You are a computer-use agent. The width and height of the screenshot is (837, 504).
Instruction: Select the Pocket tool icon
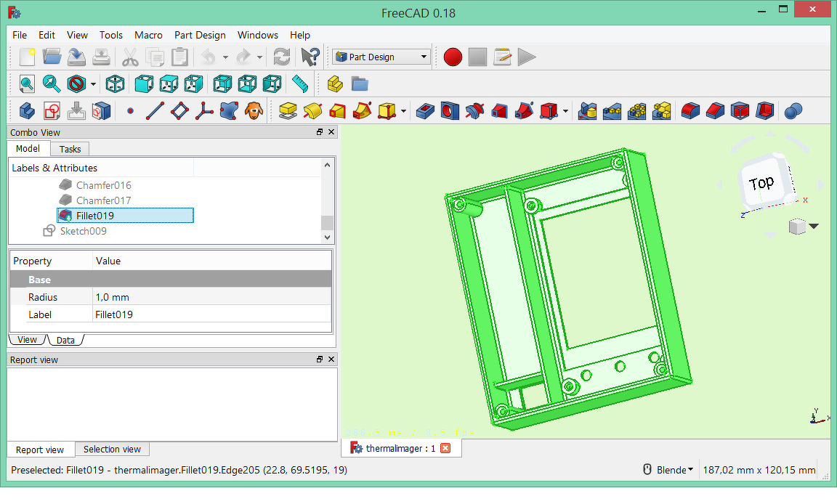click(x=425, y=111)
